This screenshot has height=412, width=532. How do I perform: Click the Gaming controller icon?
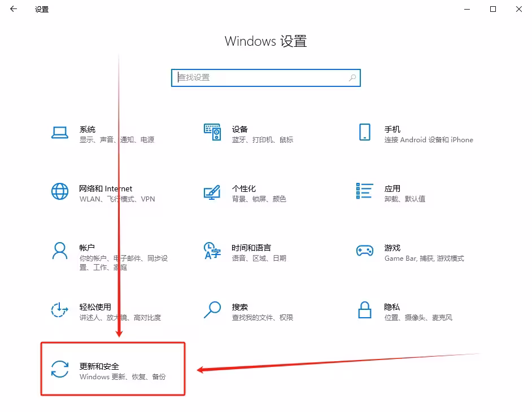tap(365, 251)
